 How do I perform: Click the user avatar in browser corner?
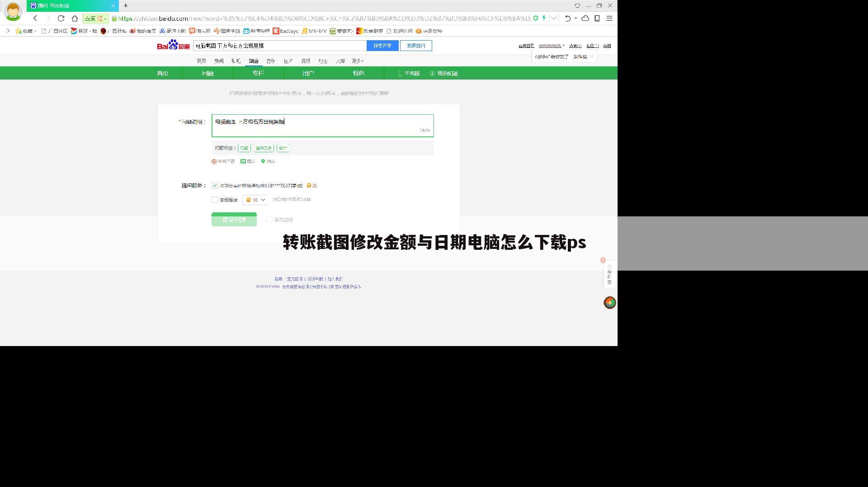coord(13,11)
